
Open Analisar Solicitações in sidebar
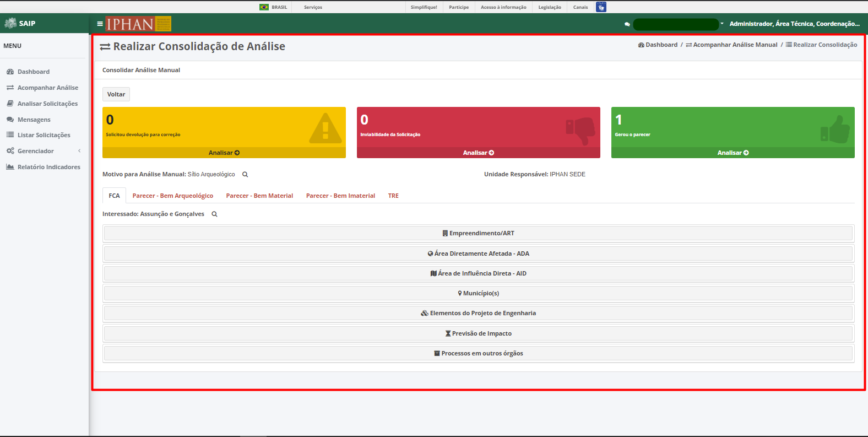47,104
